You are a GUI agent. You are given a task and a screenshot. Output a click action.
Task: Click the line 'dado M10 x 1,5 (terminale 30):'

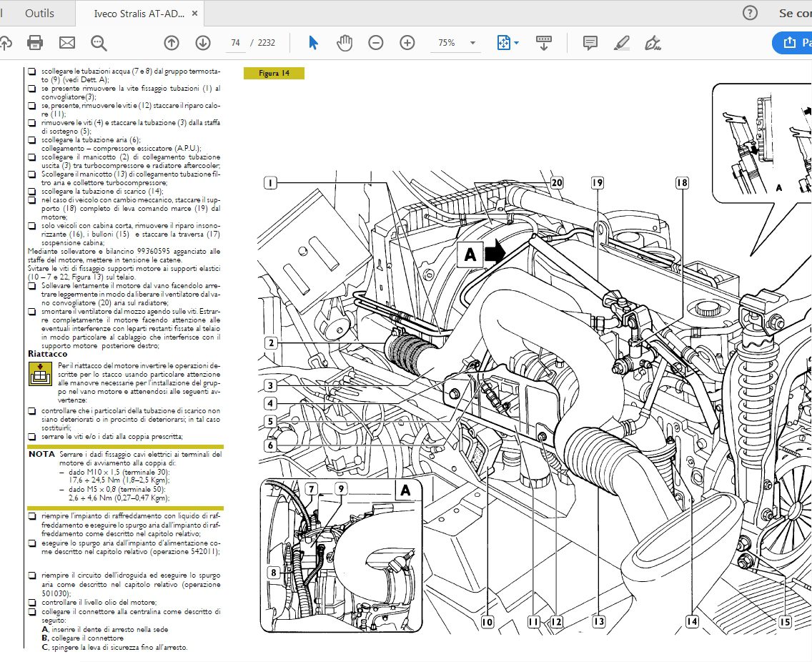[x=119, y=472]
